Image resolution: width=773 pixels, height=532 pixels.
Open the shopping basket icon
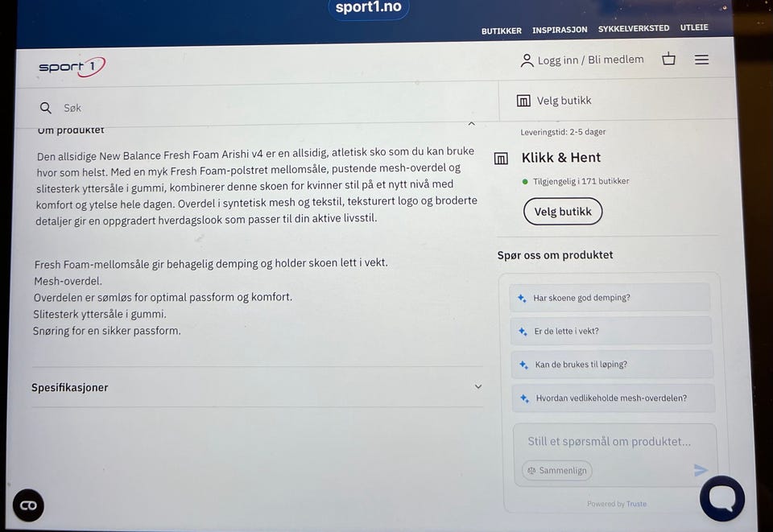point(668,59)
